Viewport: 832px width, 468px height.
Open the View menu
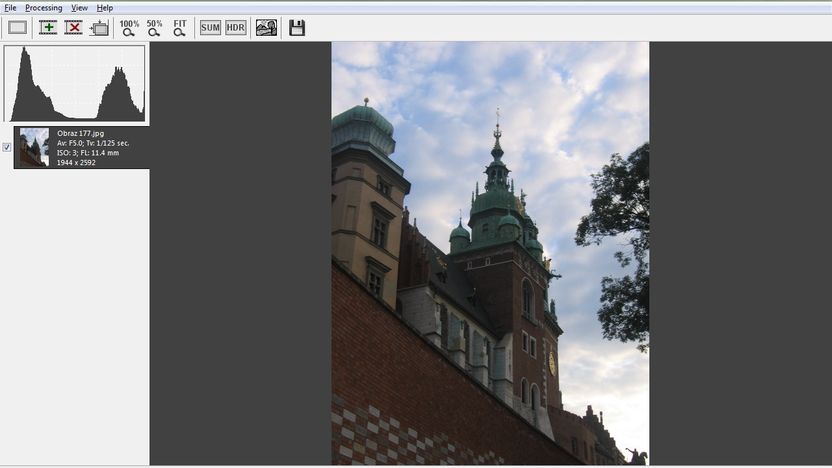coord(79,8)
